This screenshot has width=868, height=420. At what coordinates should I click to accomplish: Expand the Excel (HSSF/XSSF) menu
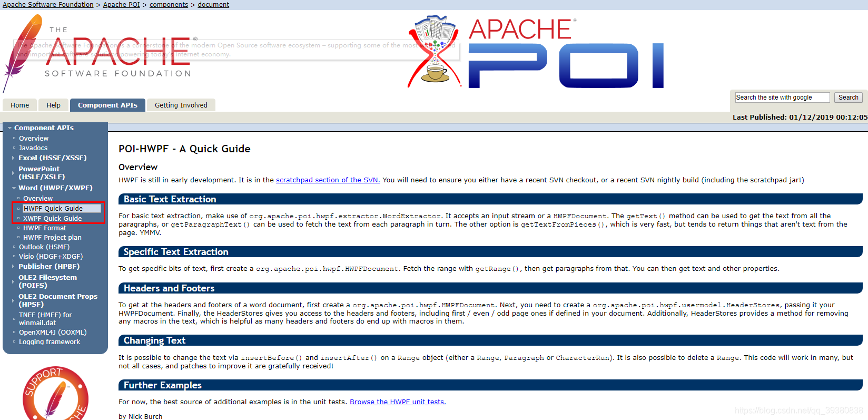[x=52, y=158]
